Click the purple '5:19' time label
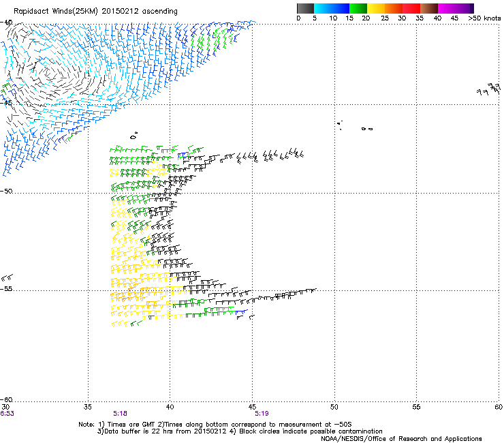The width and height of the screenshot is (504, 443). (x=262, y=414)
